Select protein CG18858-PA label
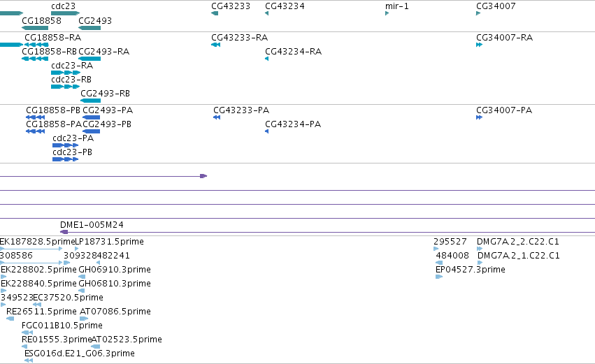 [54, 124]
